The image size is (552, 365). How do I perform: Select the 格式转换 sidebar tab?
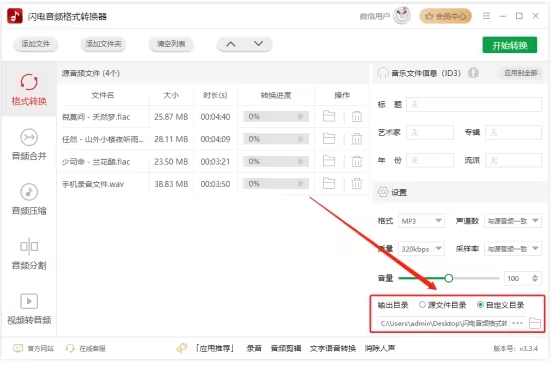click(x=29, y=90)
